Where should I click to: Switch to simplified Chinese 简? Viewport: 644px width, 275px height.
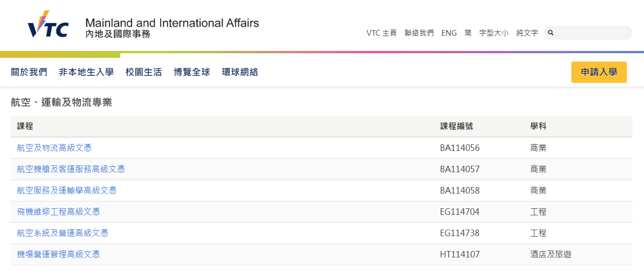click(468, 33)
